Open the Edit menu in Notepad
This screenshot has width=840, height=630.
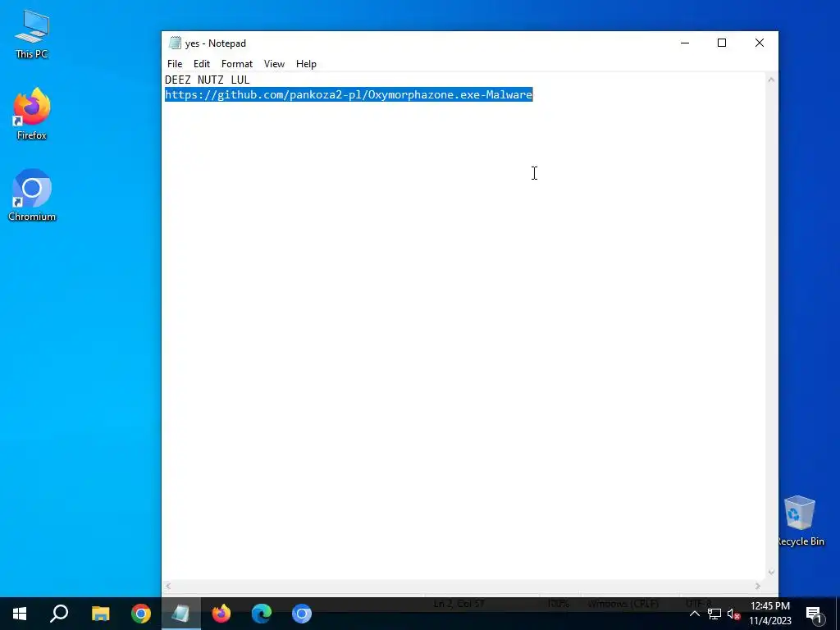tap(202, 64)
